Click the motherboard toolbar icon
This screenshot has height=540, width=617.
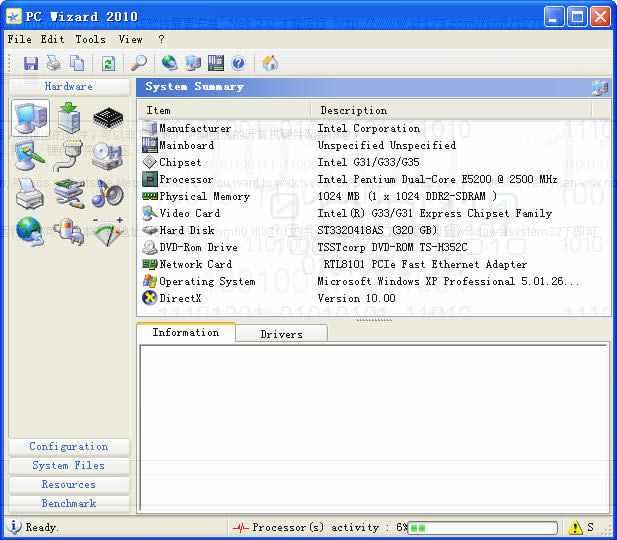coord(216,63)
